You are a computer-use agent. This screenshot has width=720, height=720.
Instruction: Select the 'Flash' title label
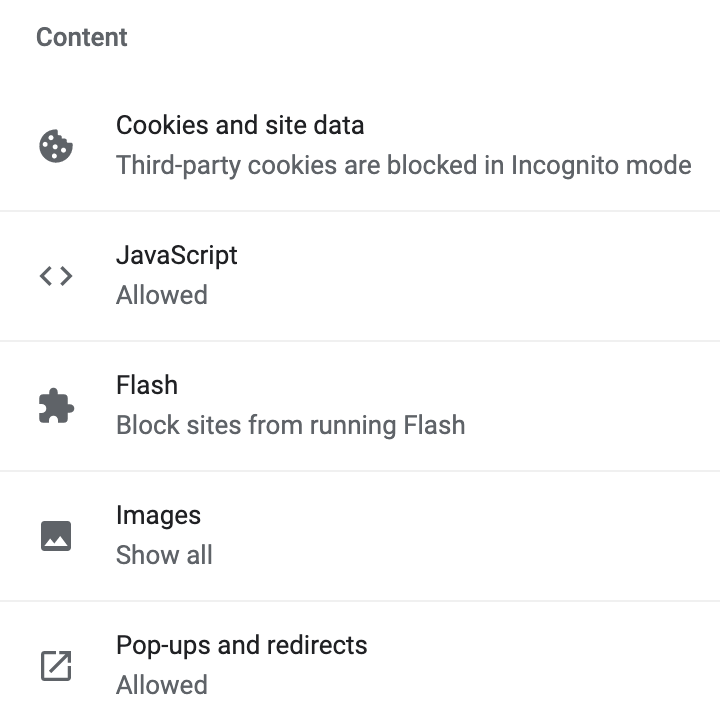tap(147, 385)
